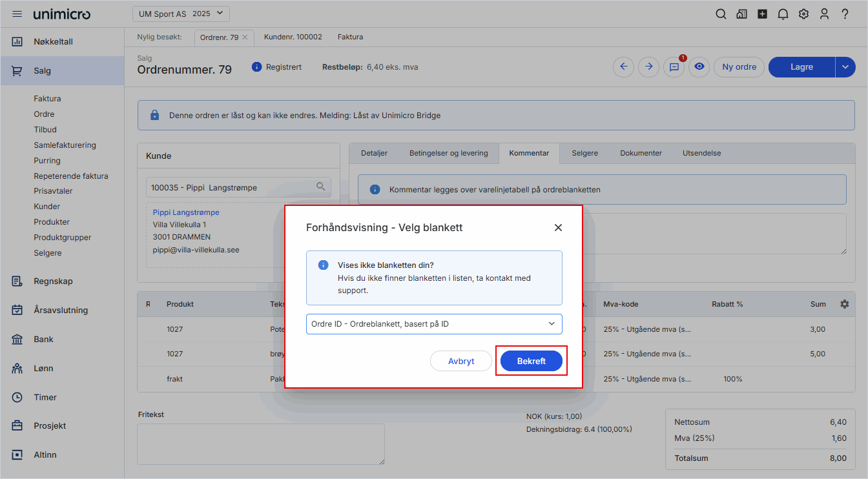Click the Fritekst text area
This screenshot has height=479, width=868.
coord(261,443)
